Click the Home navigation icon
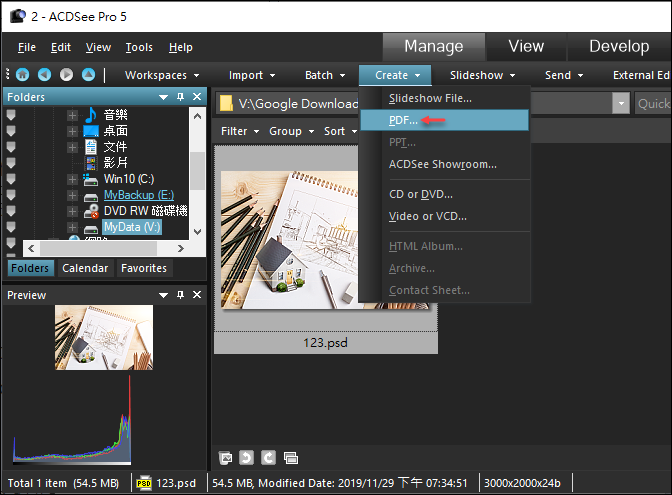 click(x=23, y=75)
